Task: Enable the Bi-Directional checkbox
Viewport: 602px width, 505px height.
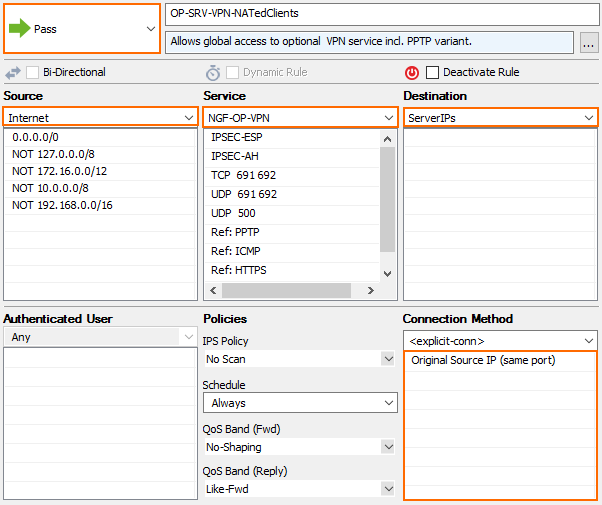Action: pos(32,72)
